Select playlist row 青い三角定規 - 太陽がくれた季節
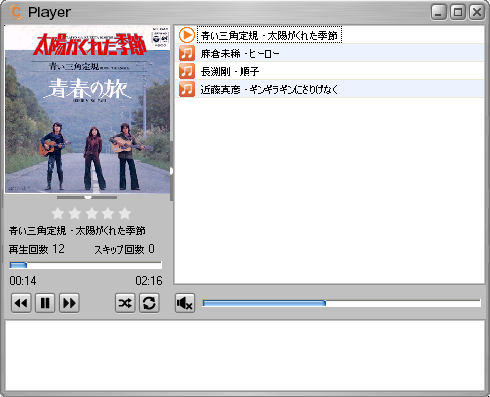 coord(329,35)
